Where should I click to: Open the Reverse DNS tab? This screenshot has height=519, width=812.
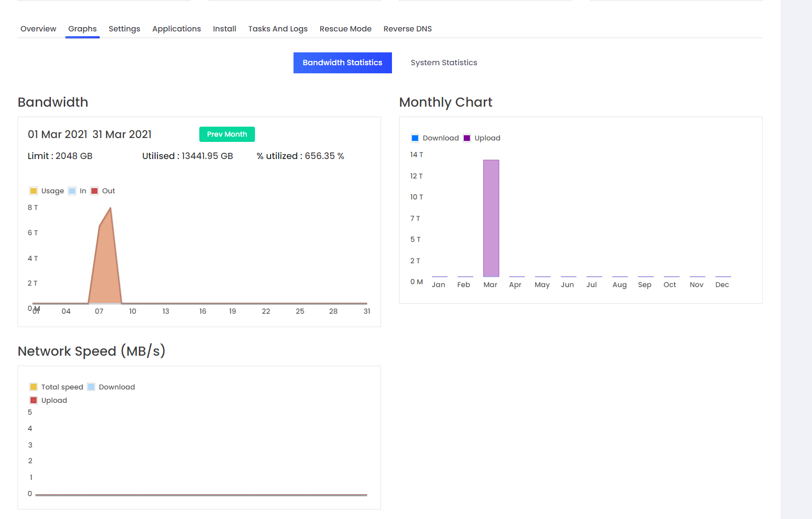pyautogui.click(x=407, y=29)
